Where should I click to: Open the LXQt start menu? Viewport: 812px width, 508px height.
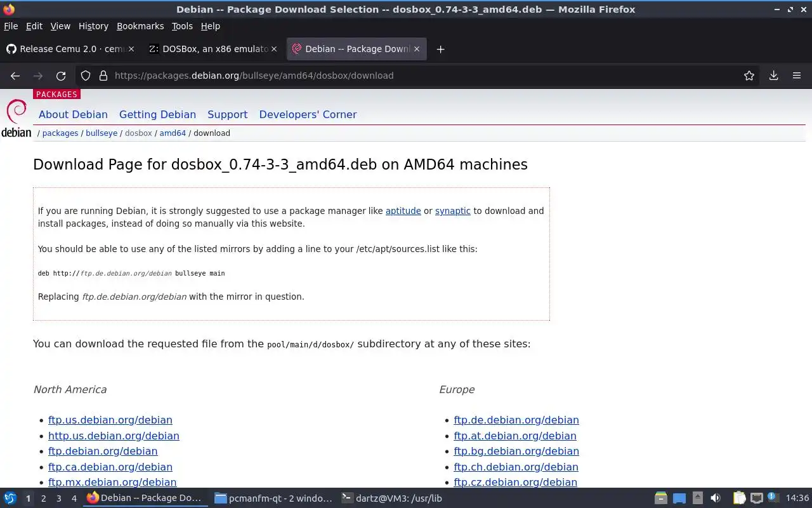point(10,498)
